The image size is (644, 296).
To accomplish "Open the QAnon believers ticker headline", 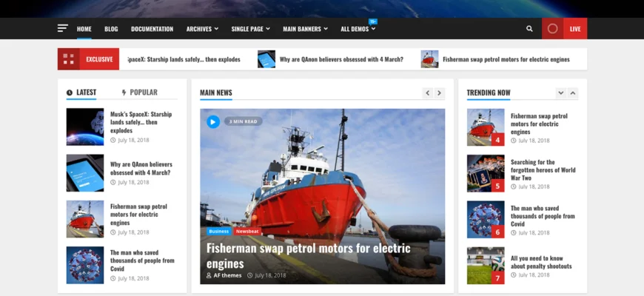I will (341, 59).
